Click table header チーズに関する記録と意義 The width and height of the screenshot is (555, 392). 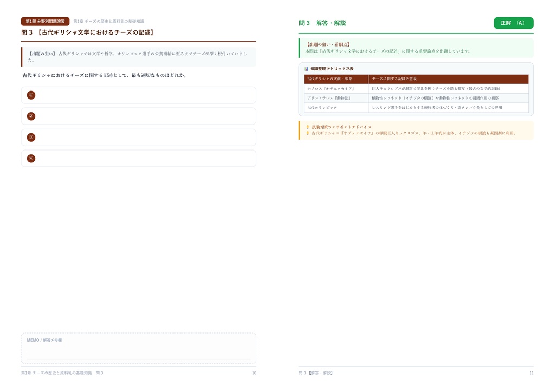point(448,79)
